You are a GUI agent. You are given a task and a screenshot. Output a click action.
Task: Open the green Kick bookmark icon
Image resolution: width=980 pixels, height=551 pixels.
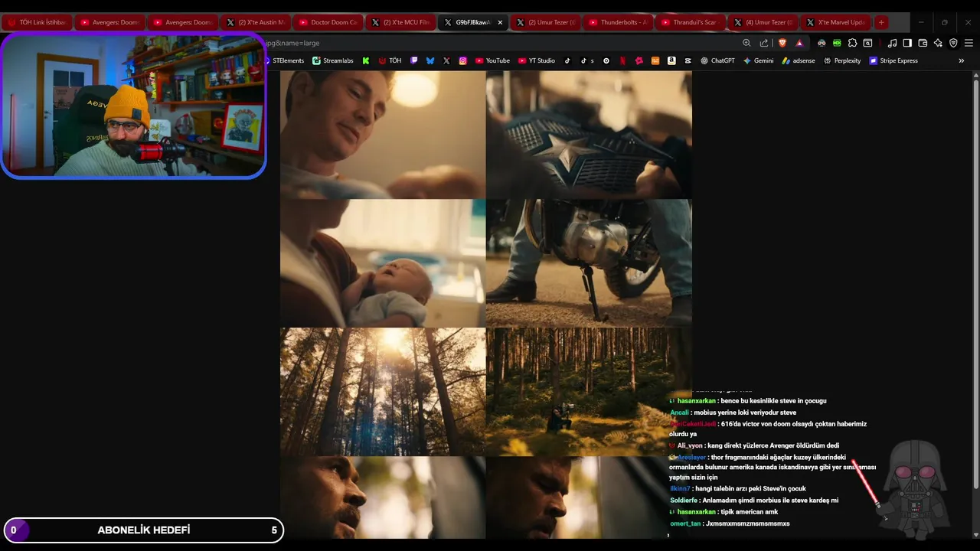[x=366, y=60]
